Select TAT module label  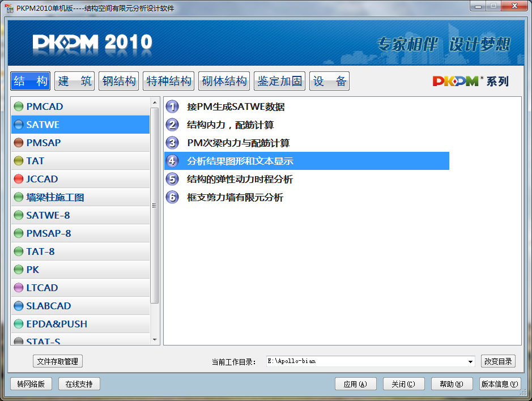tap(35, 161)
